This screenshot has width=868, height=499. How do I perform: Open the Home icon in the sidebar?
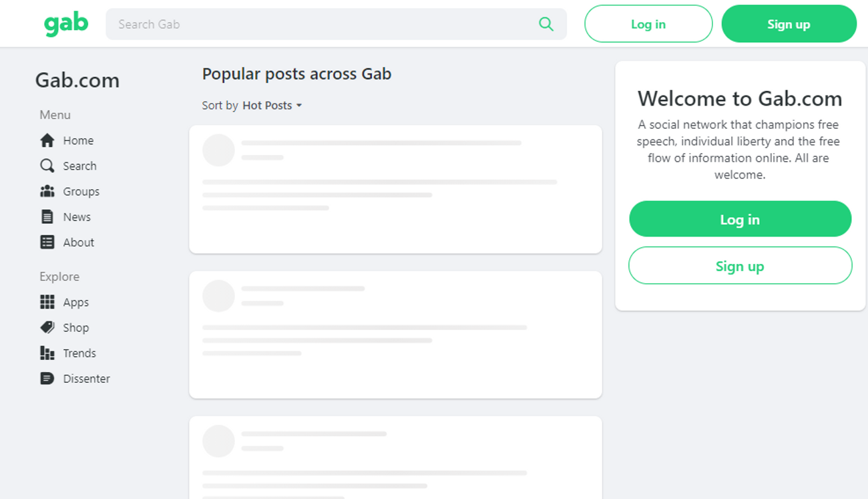point(47,140)
